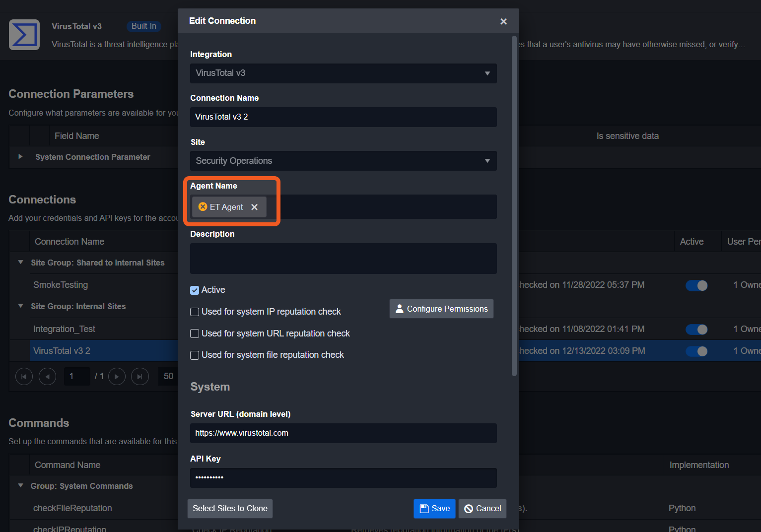Go to previous page of connections
Image resolution: width=761 pixels, height=532 pixels.
click(47, 377)
